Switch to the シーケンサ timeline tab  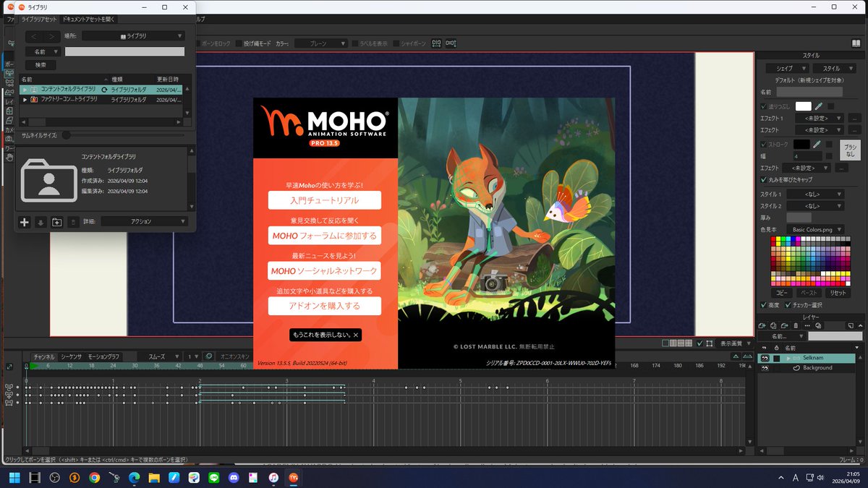71,357
